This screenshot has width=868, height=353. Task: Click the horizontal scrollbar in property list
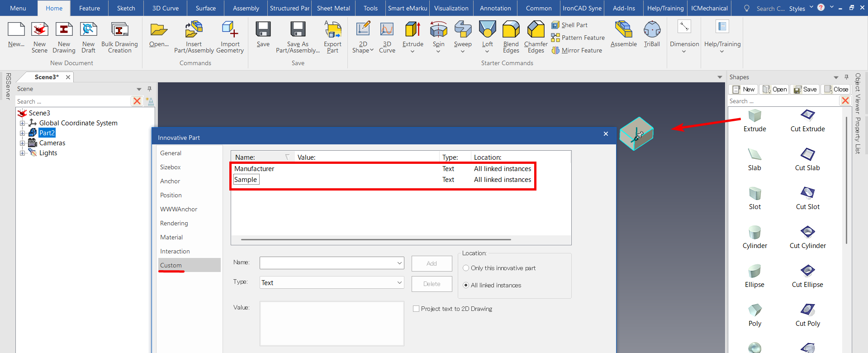(x=375, y=239)
